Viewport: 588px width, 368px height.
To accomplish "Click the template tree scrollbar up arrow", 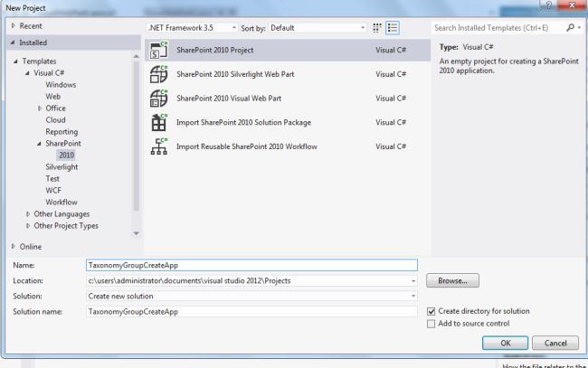I will [136, 56].
